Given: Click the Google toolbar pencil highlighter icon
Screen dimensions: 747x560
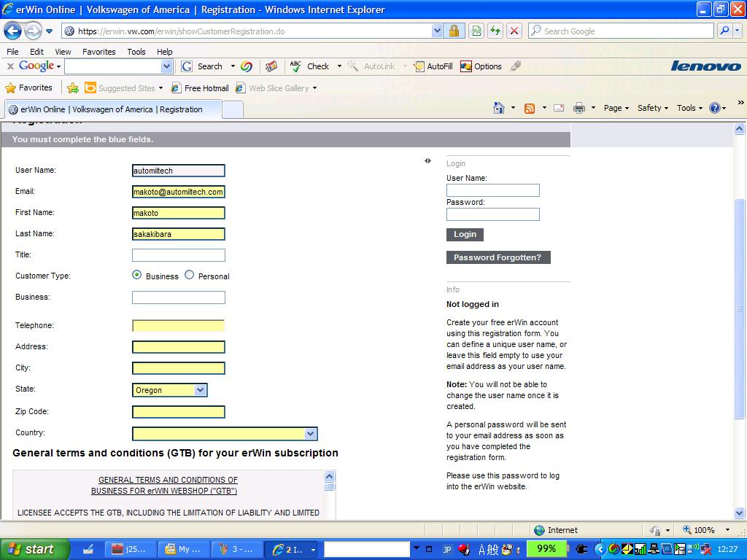Looking at the screenshot, I should coord(516,66).
